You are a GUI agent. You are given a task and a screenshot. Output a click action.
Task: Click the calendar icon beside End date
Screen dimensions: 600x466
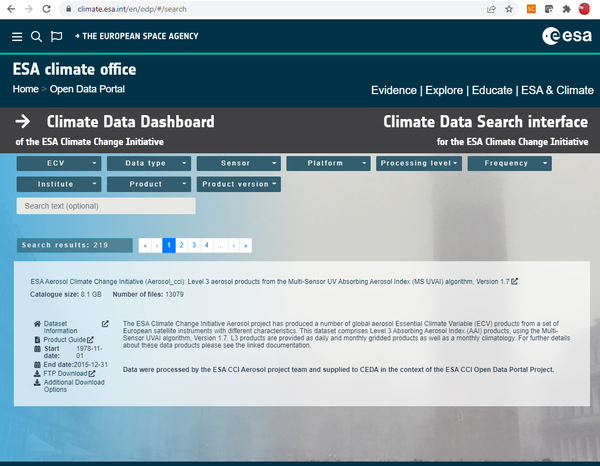point(37,365)
